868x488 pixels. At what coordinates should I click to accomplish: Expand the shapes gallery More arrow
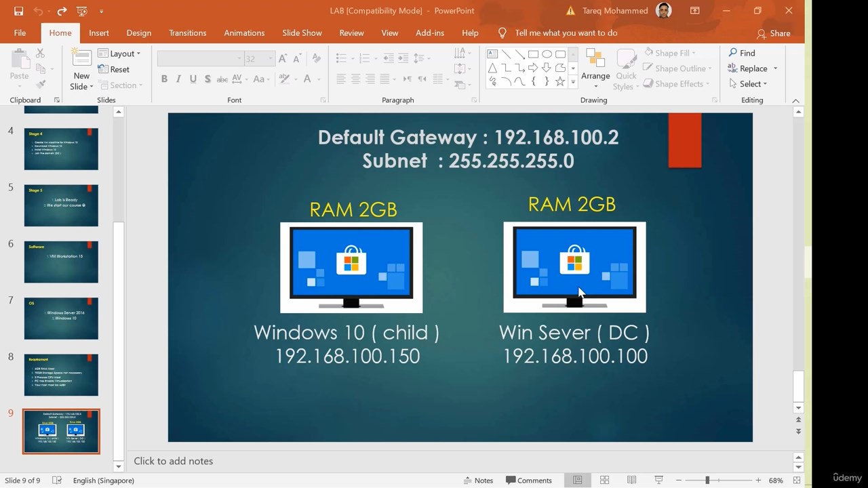click(573, 82)
